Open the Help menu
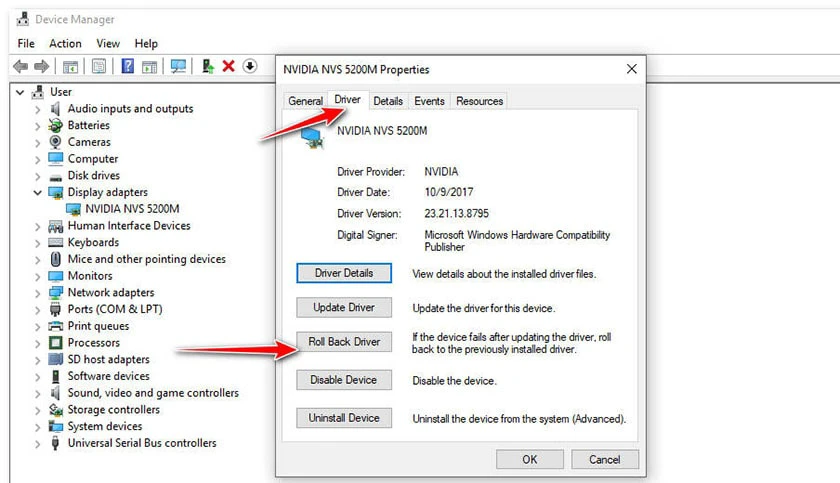Image resolution: width=840 pixels, height=483 pixels. click(146, 43)
